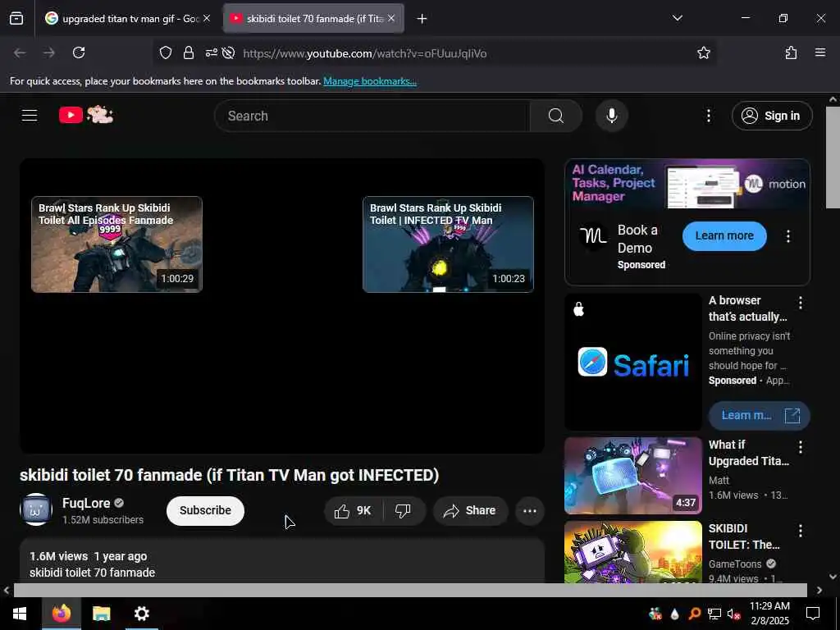Click the Safari ad image
The width and height of the screenshot is (840, 630).
(633, 362)
